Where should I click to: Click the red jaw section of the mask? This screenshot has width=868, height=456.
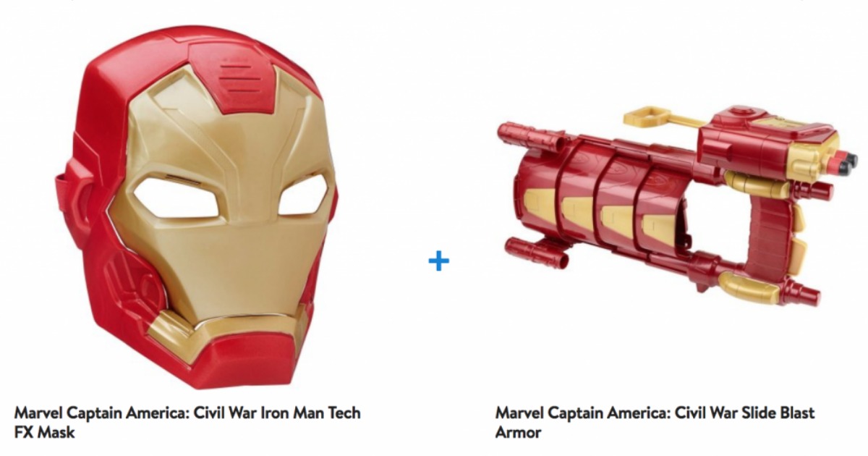[242, 362]
